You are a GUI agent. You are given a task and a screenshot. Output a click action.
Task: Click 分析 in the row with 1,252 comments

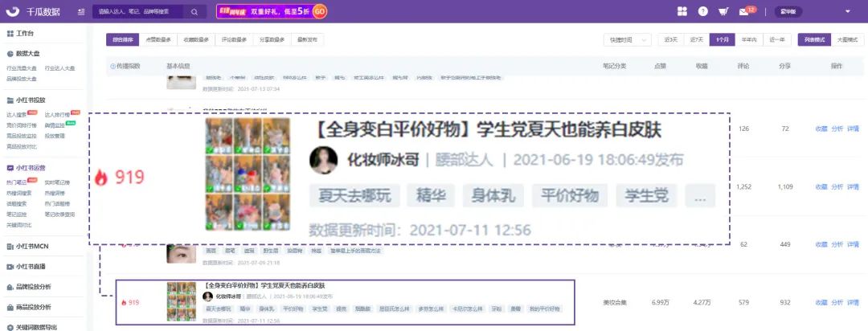click(x=837, y=187)
